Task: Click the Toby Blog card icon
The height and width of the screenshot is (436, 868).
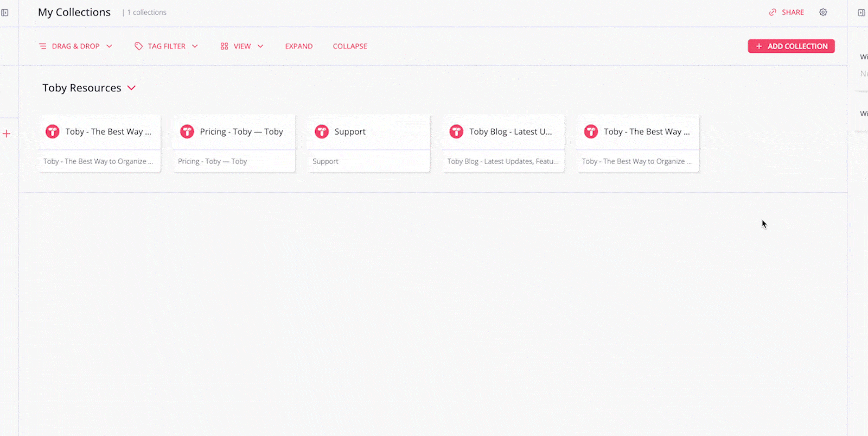Action: [456, 131]
